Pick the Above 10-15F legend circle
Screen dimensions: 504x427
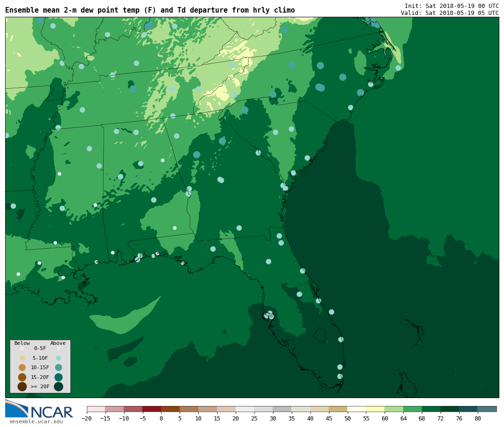[58, 367]
